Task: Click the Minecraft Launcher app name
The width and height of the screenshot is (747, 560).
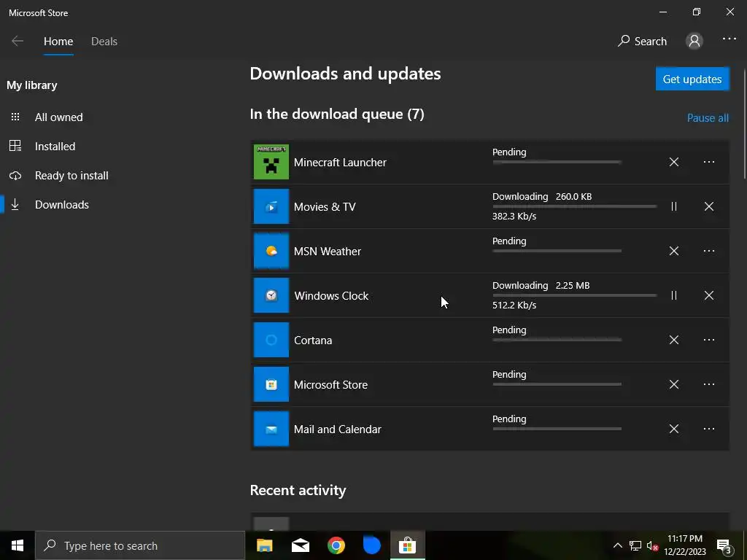Action: coord(340,163)
